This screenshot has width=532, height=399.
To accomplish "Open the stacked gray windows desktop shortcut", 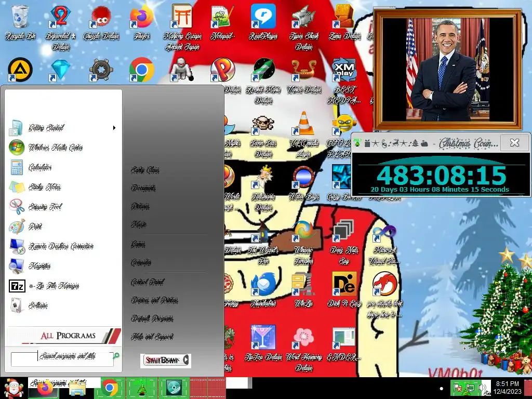I will click(x=344, y=242).
